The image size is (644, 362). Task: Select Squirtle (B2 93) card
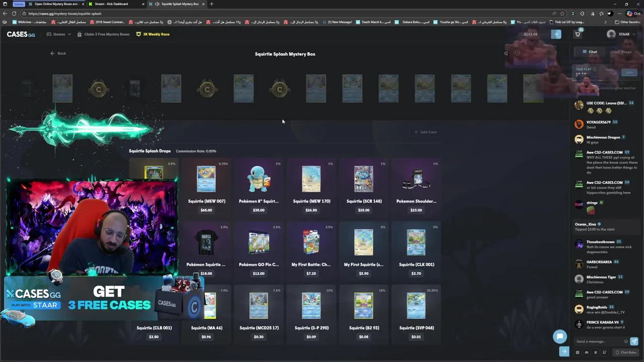[x=364, y=314]
